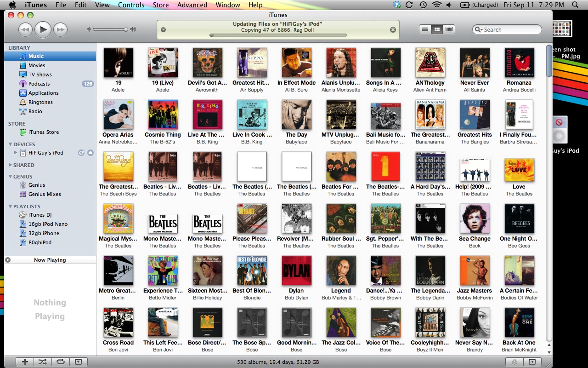Click the Genius button in status bar

(515, 362)
